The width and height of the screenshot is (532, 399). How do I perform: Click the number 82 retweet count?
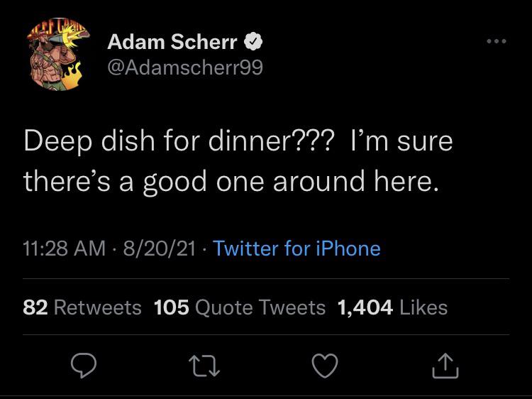click(35, 307)
